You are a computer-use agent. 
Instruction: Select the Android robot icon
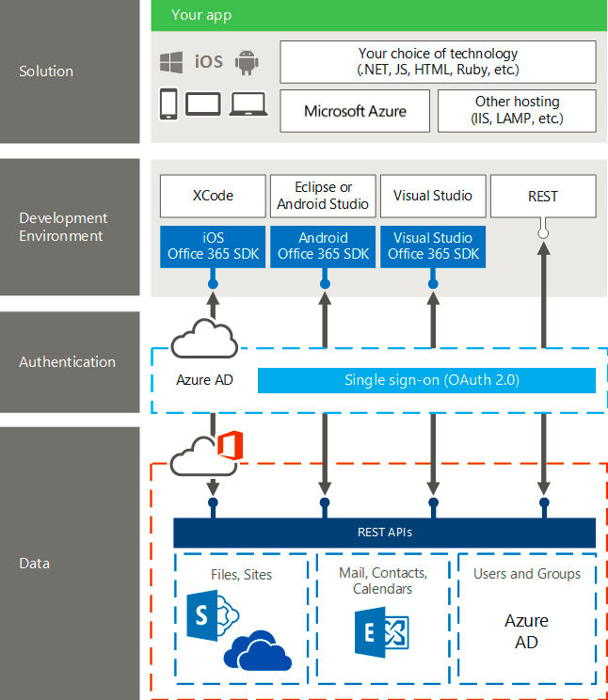pos(247,62)
